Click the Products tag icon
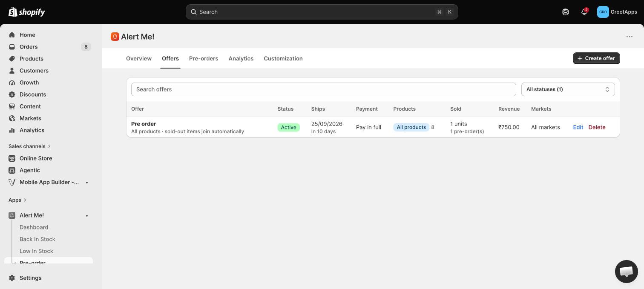Viewport: 644px width, 289px height. tap(12, 59)
